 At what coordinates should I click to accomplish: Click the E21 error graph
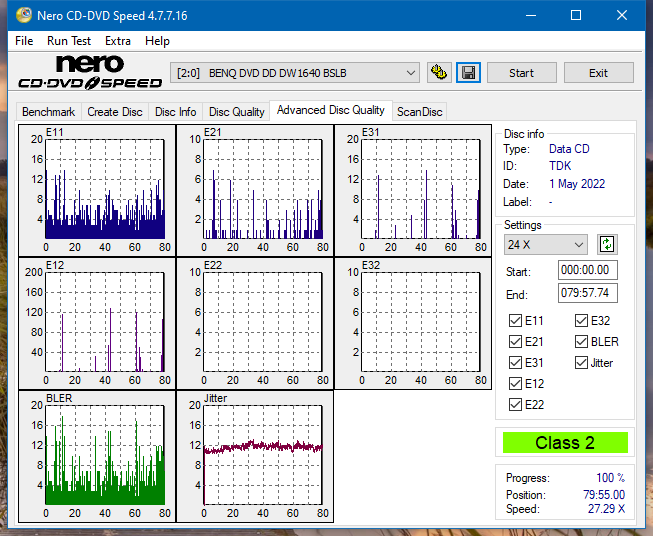point(255,191)
